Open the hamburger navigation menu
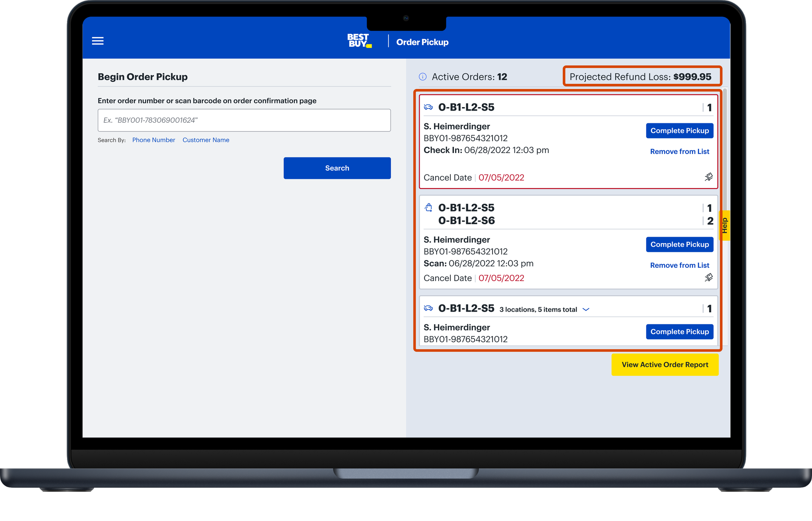812x521 pixels. tap(98, 41)
